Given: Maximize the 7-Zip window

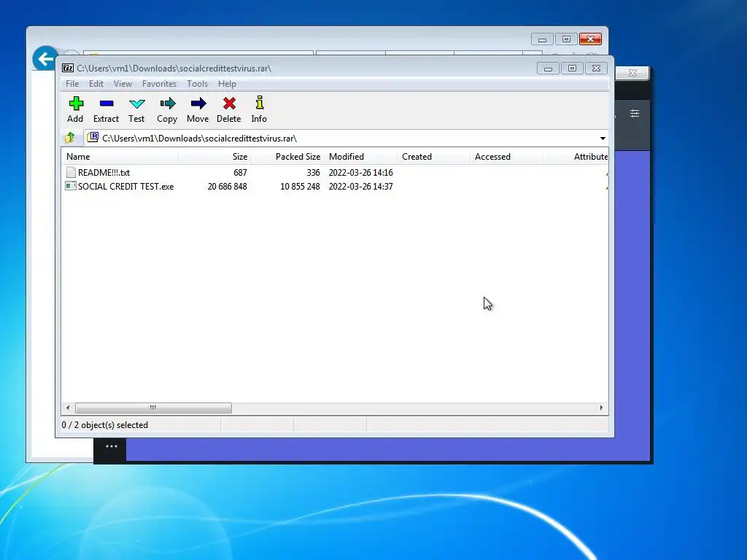Looking at the screenshot, I should (x=572, y=69).
